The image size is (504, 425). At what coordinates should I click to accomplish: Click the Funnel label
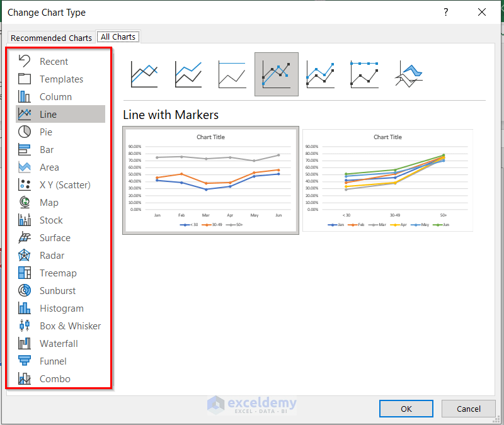(53, 361)
